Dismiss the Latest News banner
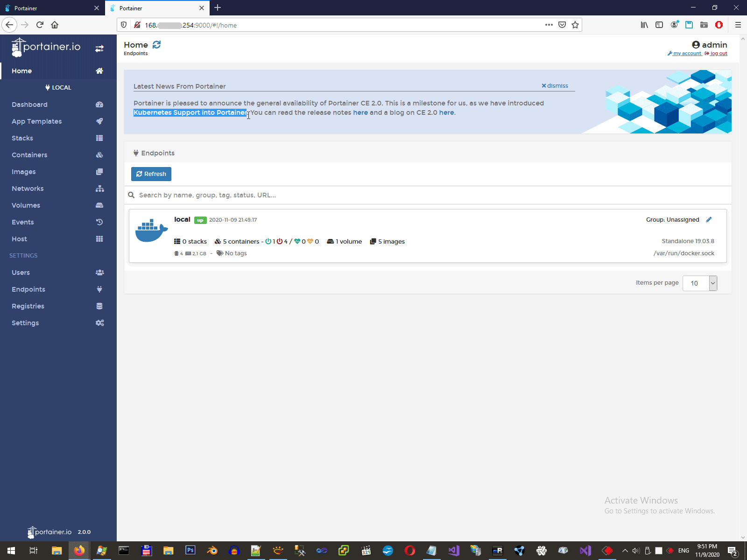Screen dimensions: 747x560 555,86
